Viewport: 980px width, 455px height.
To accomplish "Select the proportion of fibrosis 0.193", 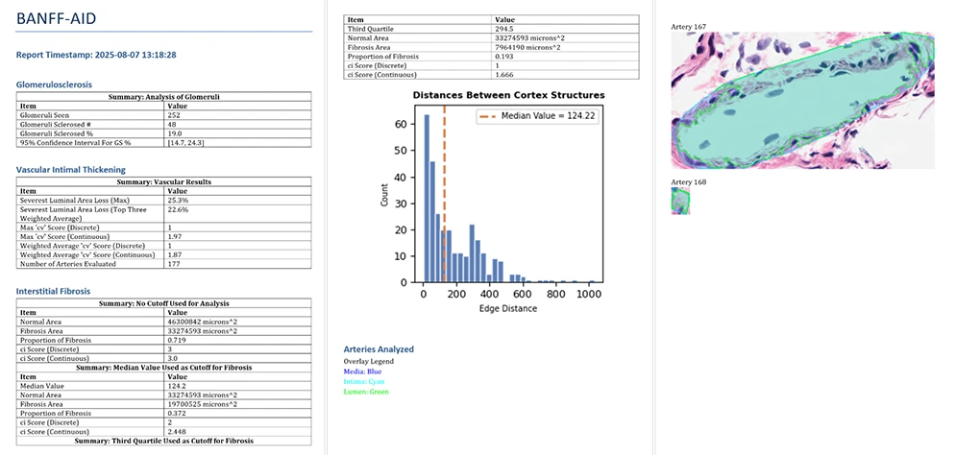I will [x=503, y=57].
